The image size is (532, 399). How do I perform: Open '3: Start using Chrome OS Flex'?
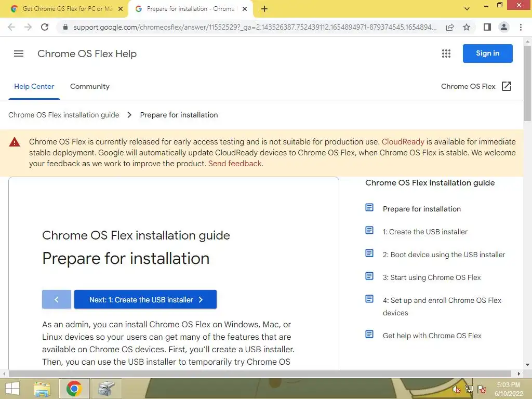pos(432,277)
